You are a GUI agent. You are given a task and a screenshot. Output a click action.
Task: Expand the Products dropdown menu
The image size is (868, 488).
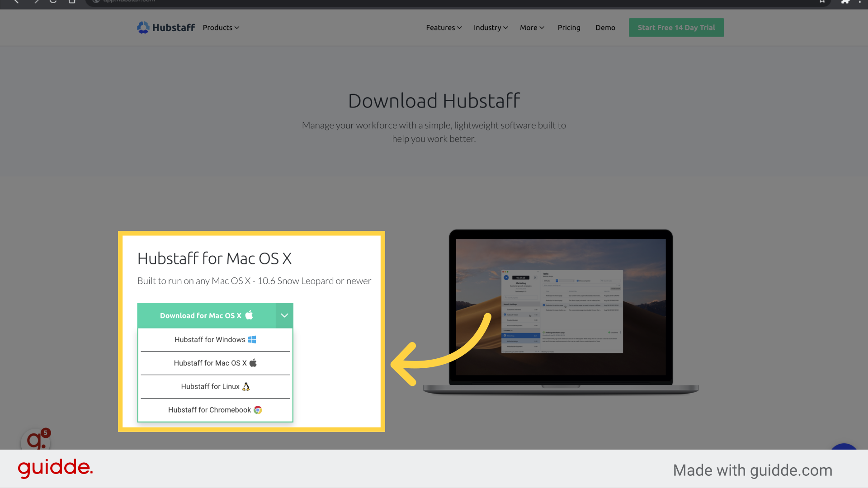(221, 28)
